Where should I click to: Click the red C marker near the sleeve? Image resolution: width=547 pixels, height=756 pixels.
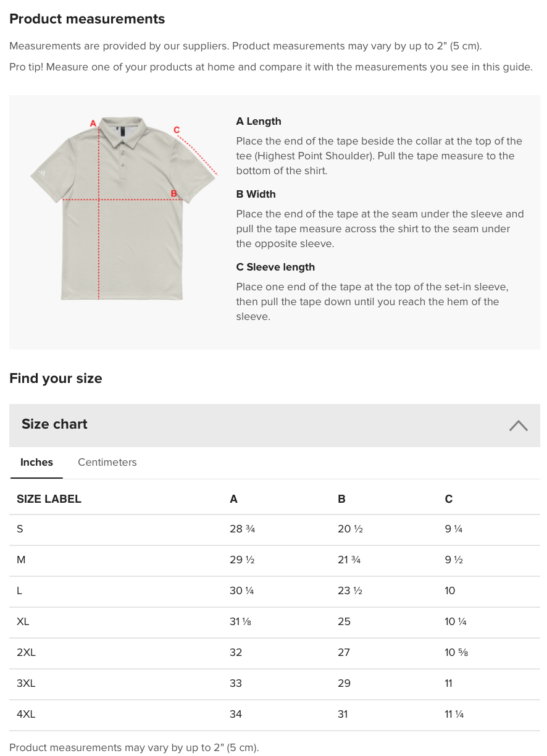(177, 130)
